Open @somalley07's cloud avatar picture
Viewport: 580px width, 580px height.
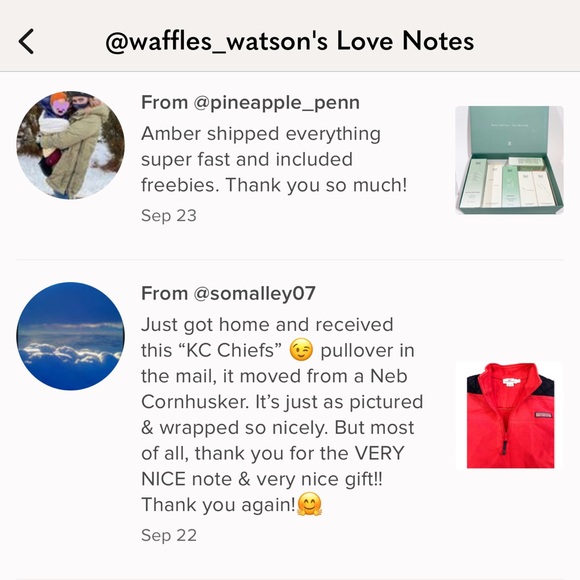click(x=71, y=336)
